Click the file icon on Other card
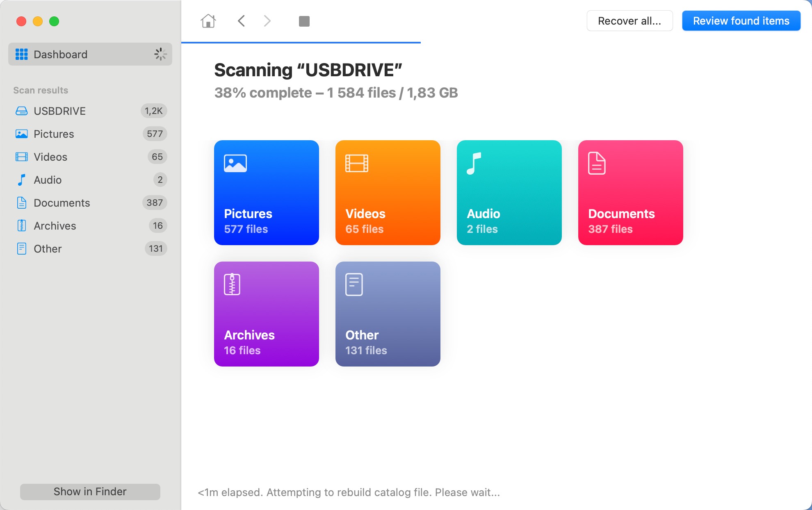This screenshot has height=510, width=812. click(354, 284)
